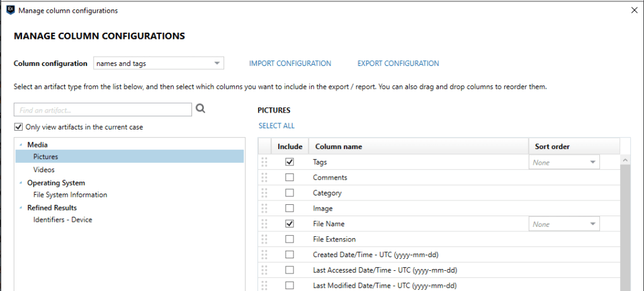
Task: Click the drag handle beside File Extension row
Action: click(264, 239)
